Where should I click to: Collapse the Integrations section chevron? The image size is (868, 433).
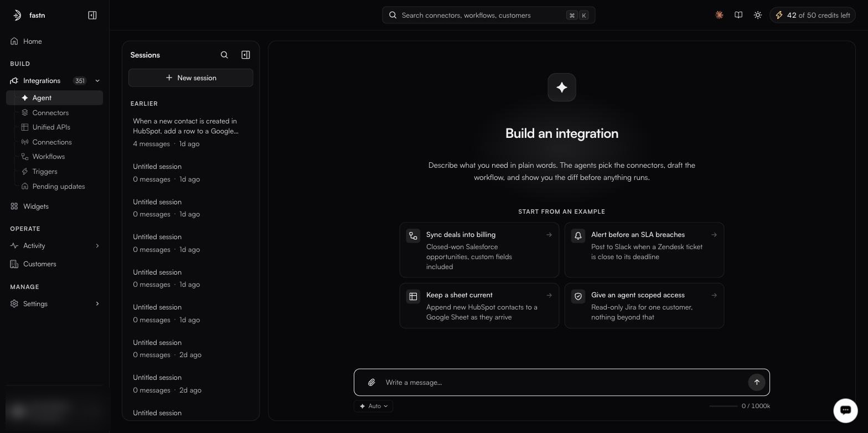[x=97, y=80]
